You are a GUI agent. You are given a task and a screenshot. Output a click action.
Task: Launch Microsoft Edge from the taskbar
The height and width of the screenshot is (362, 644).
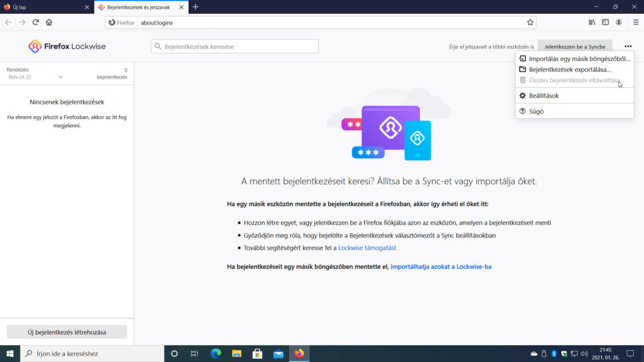(x=216, y=353)
